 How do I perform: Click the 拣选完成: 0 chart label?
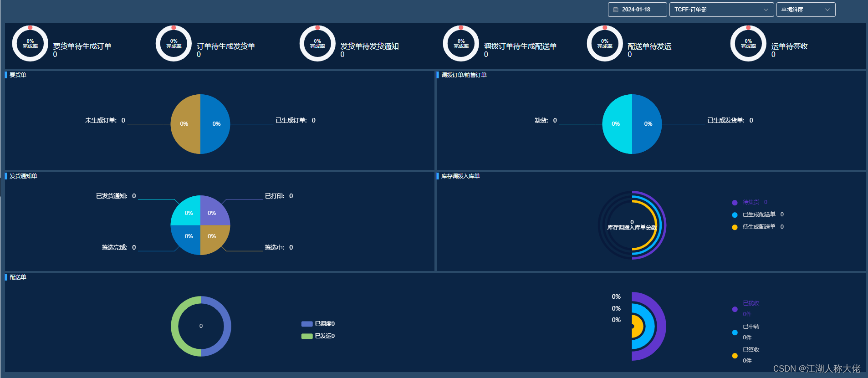point(118,247)
